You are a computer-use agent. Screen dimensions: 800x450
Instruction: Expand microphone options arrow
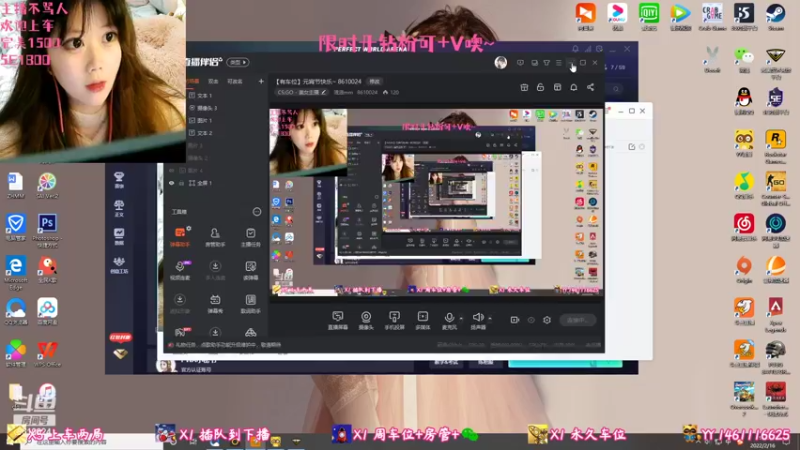tap(461, 319)
